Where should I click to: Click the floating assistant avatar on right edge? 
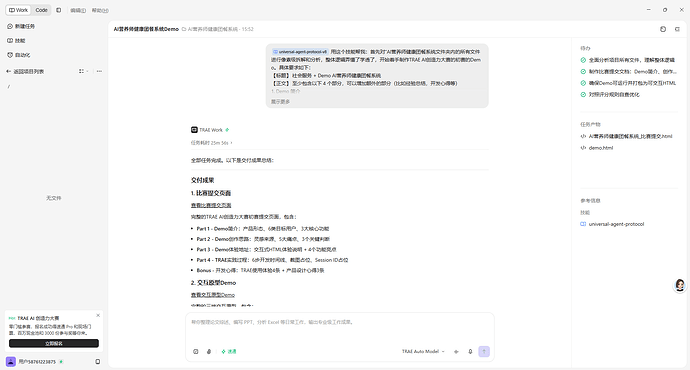tap(680, 285)
